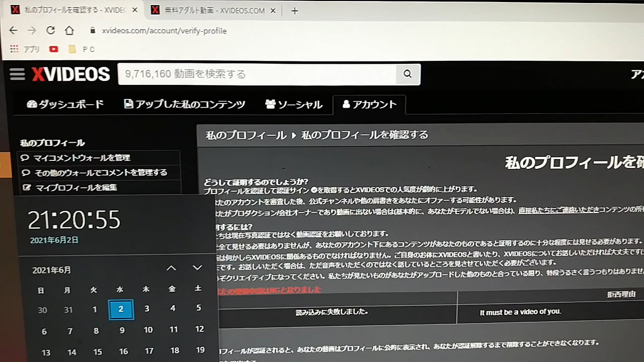Open the PC bookmarks folder
The image size is (644, 362).
pyautogui.click(x=82, y=49)
